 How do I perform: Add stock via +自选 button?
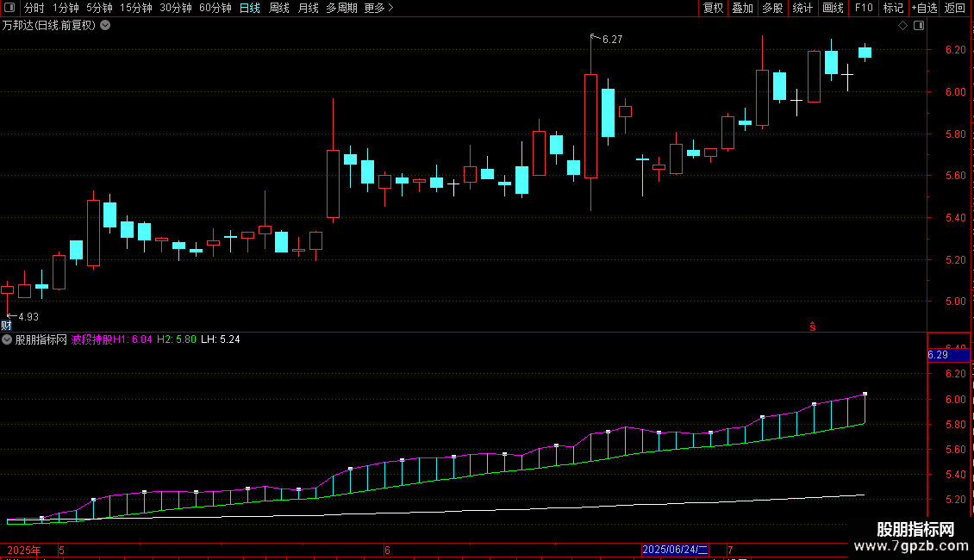coord(924,8)
